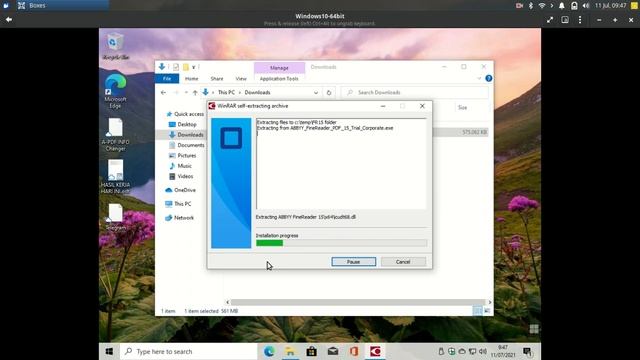Select the A-PDF INFO Changer desktop icon

[x=116, y=135]
